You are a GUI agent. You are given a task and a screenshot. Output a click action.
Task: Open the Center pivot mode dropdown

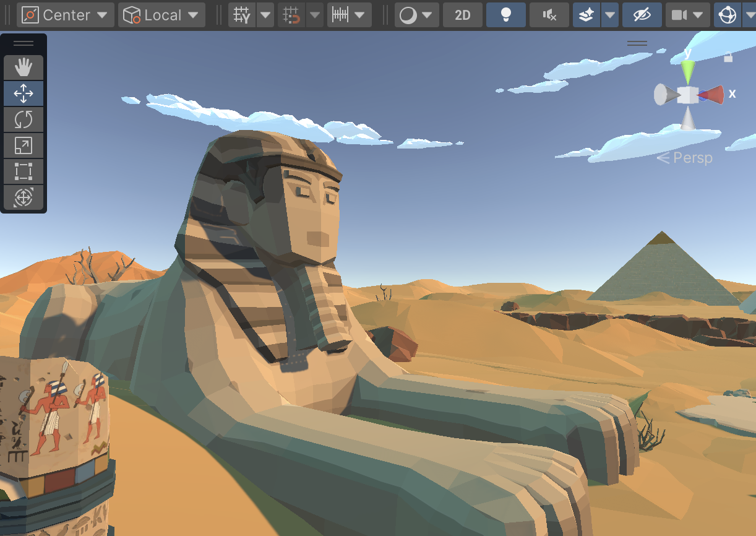pos(66,15)
